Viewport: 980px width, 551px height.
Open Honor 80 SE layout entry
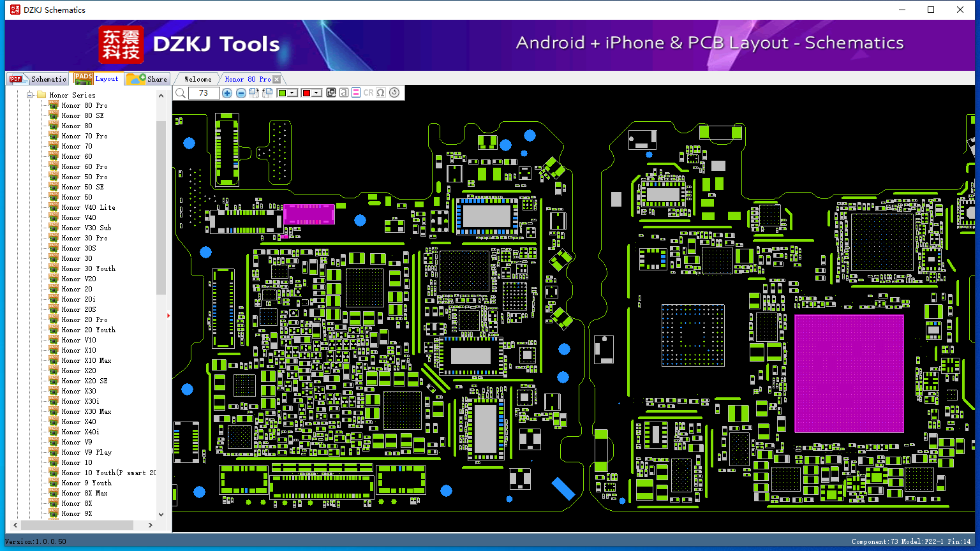click(x=82, y=115)
